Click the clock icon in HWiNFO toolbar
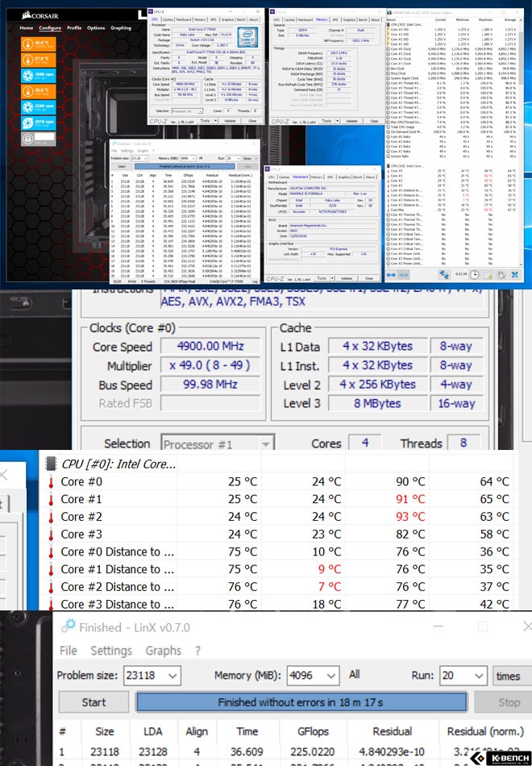 click(474, 274)
